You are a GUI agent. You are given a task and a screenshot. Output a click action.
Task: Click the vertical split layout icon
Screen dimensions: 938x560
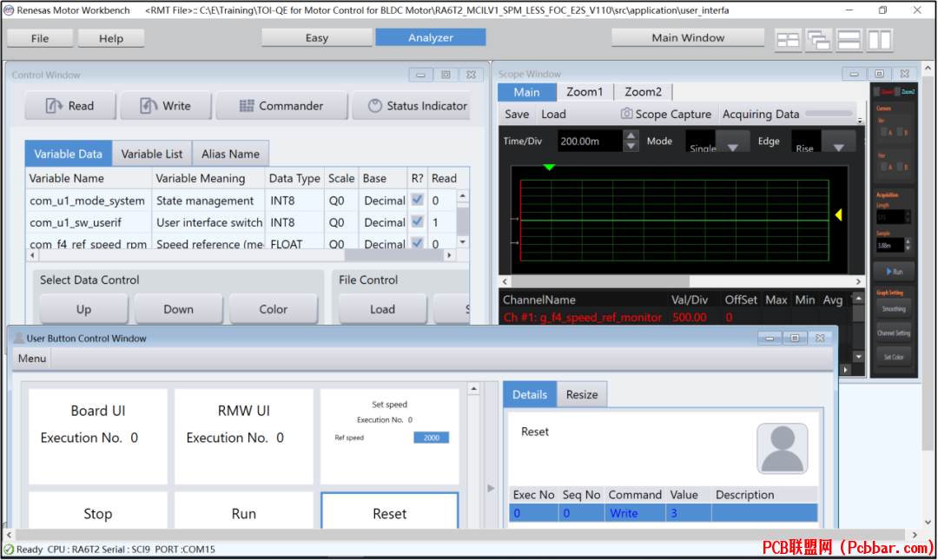coord(879,40)
